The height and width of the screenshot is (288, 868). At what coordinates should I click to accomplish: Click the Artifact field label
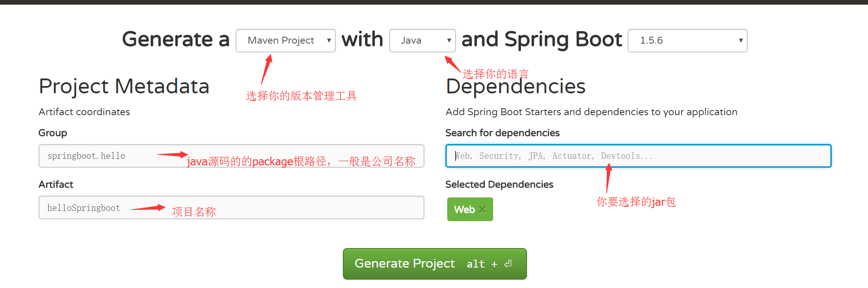tap(56, 184)
